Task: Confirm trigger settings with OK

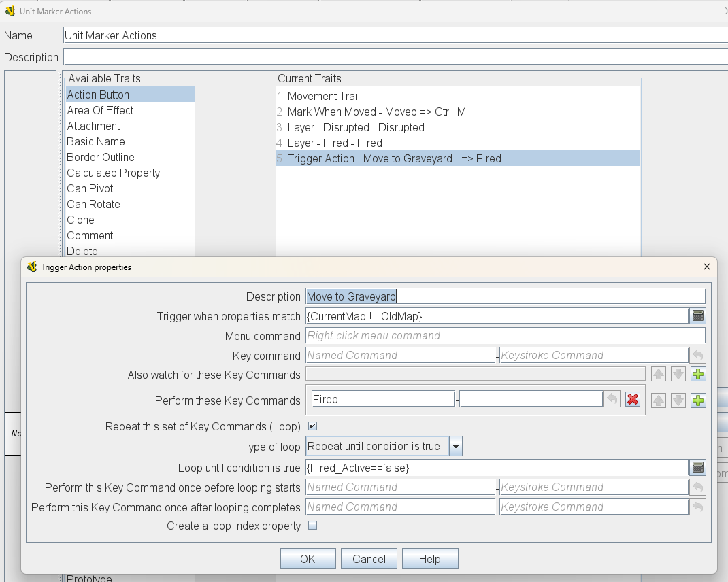Action: pos(308,559)
